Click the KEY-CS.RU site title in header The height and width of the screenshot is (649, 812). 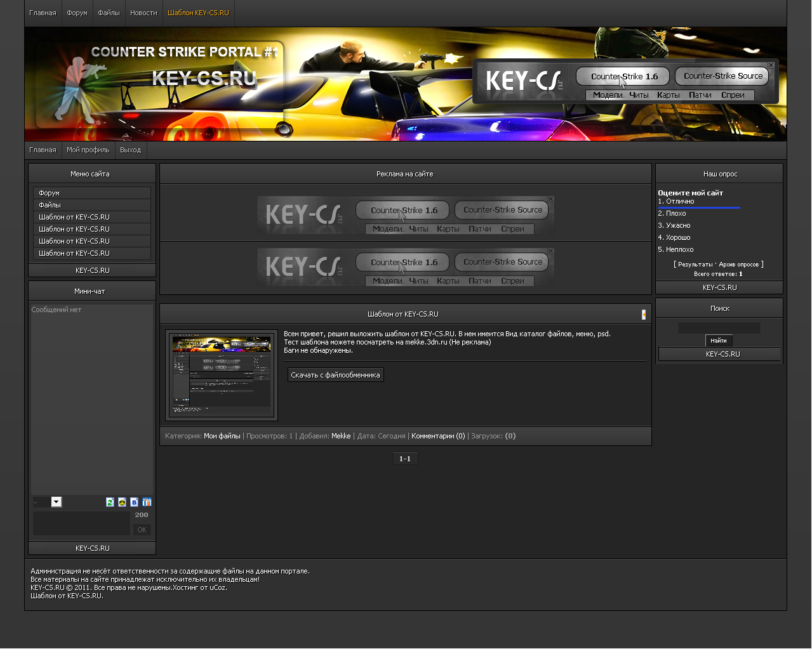click(x=204, y=79)
